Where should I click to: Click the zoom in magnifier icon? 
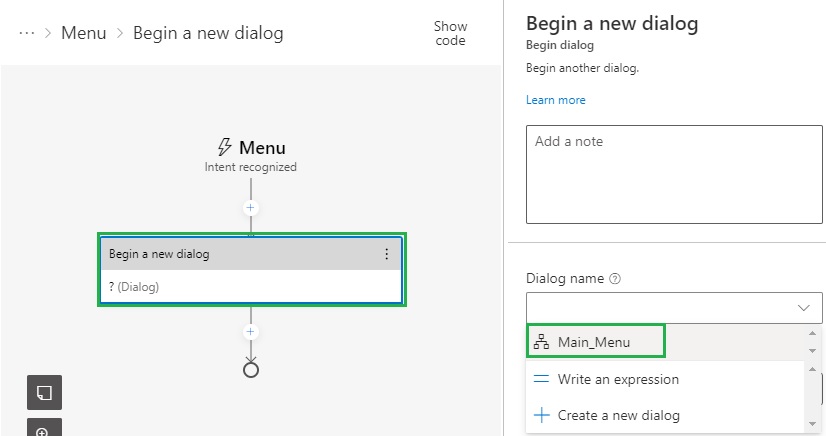[x=44, y=430]
